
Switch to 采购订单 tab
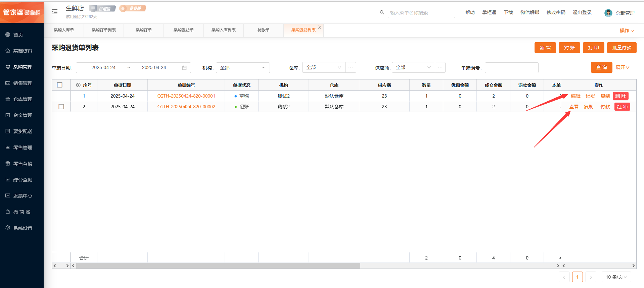coord(144,30)
